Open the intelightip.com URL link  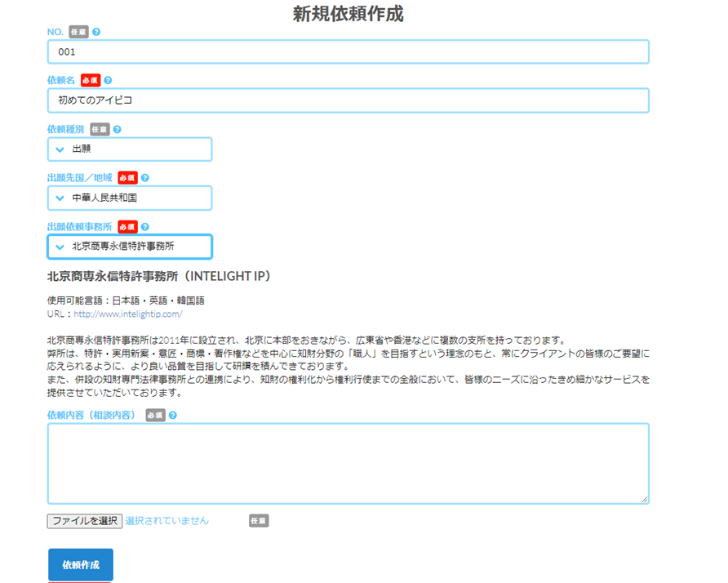click(127, 314)
